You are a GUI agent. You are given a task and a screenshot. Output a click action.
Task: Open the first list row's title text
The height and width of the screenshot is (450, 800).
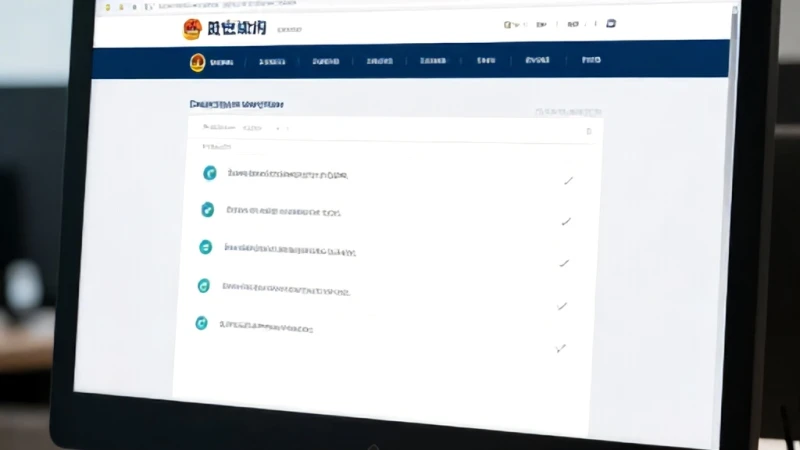tap(288, 174)
